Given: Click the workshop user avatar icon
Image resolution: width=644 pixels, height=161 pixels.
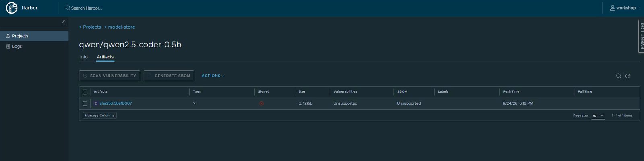Looking at the screenshot, I should [x=613, y=8].
